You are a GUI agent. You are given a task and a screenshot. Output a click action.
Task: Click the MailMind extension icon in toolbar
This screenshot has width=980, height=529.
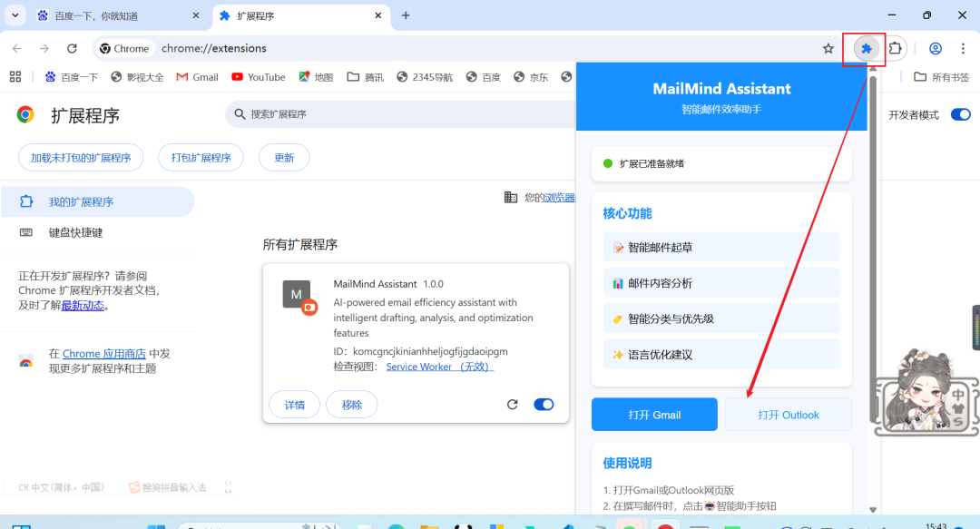tap(867, 48)
